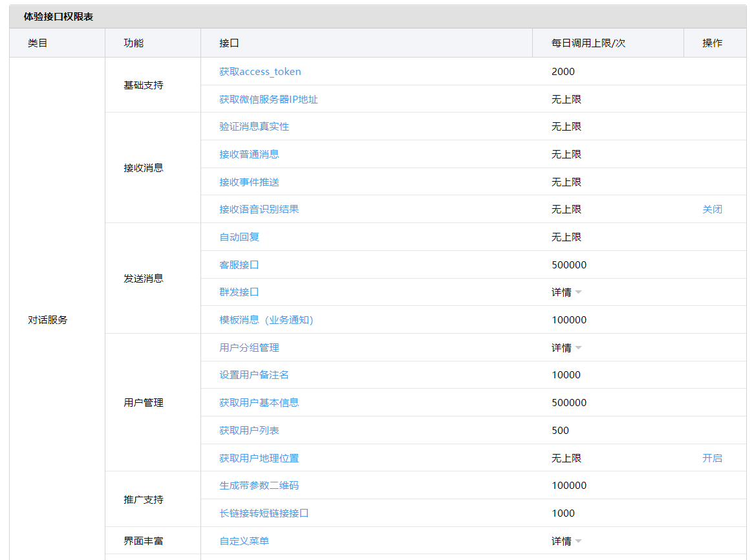Open the 生成带参数二维码 link
Image resolution: width=754 pixels, height=560 pixels.
pyautogui.click(x=259, y=486)
